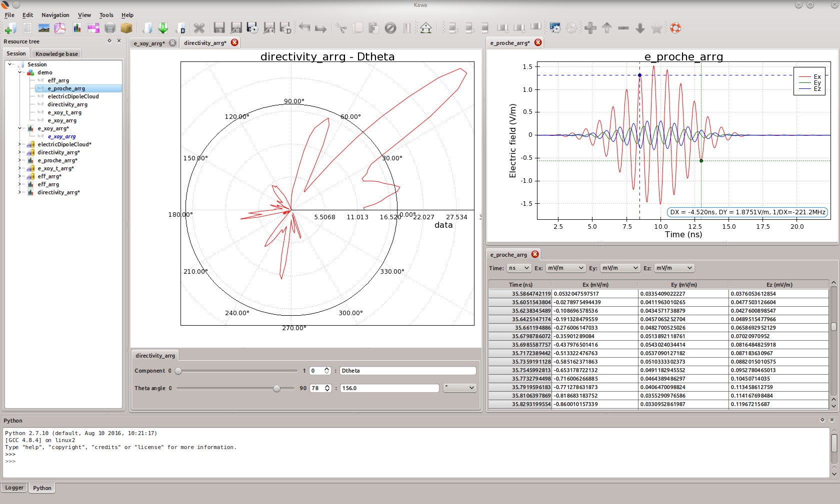Open the settings gear icon

click(571, 28)
